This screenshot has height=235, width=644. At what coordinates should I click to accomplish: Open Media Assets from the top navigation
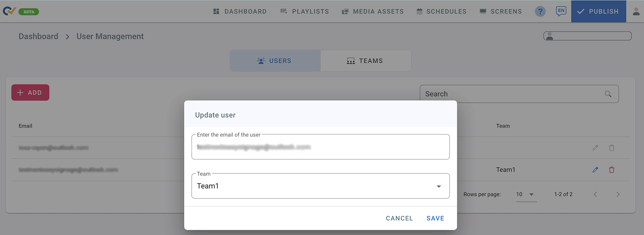click(372, 11)
